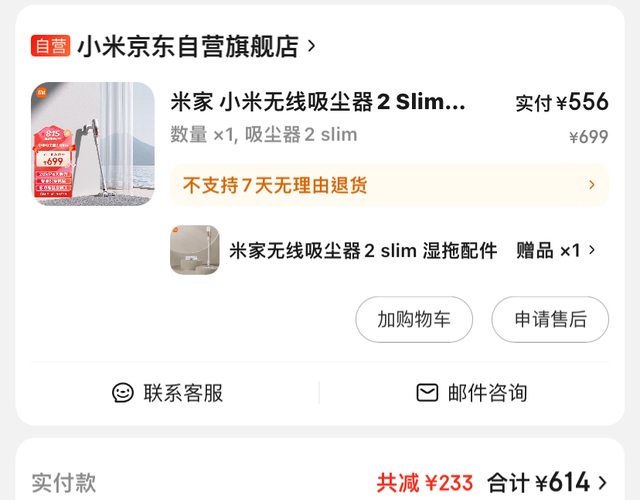Open 邮件咨询 email inquiry option
Screen dimensions: 640x500
[471, 393]
